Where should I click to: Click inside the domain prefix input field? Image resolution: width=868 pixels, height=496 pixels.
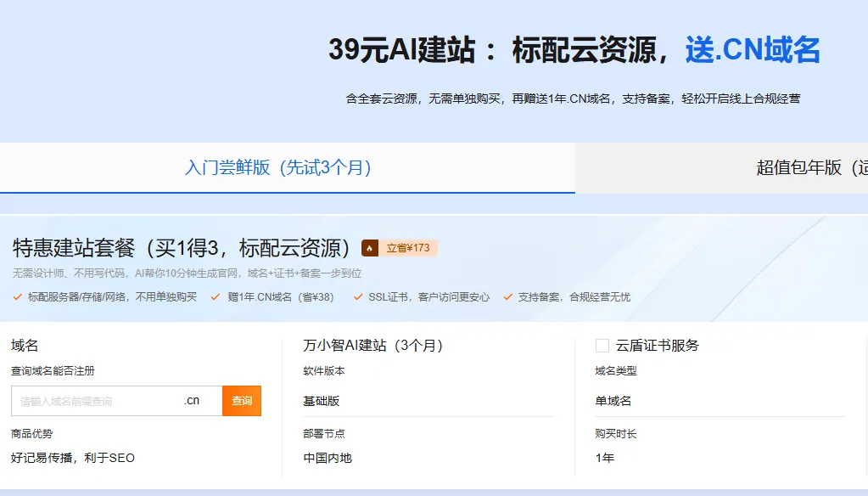point(93,400)
